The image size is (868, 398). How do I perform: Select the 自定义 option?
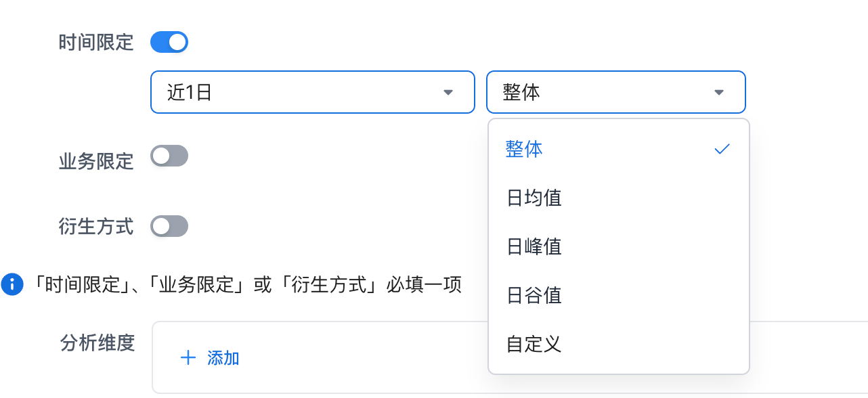tap(534, 345)
